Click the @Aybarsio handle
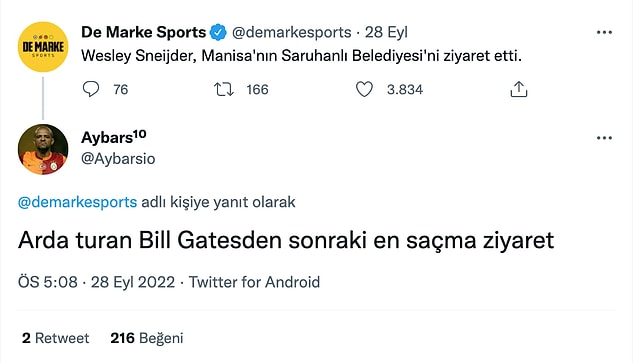 pyautogui.click(x=118, y=159)
